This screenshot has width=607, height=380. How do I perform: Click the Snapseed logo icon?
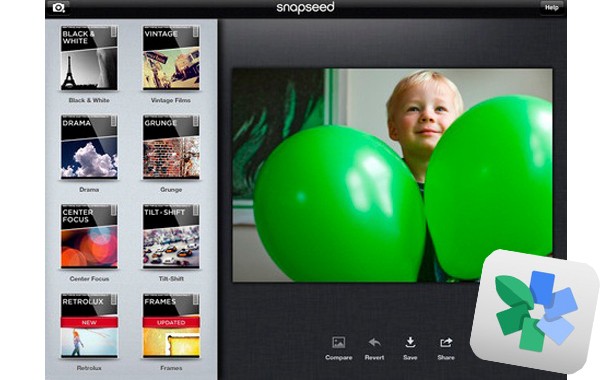tap(534, 312)
